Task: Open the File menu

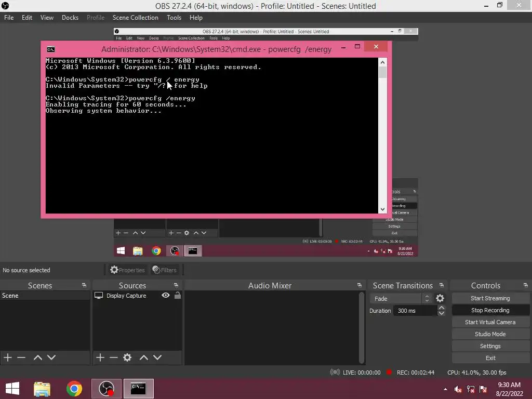Action: pyautogui.click(x=9, y=18)
